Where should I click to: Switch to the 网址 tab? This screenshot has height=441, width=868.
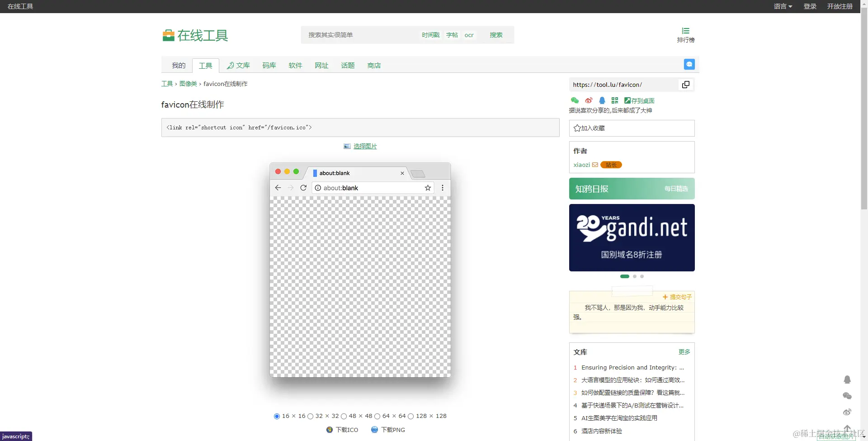coord(321,66)
